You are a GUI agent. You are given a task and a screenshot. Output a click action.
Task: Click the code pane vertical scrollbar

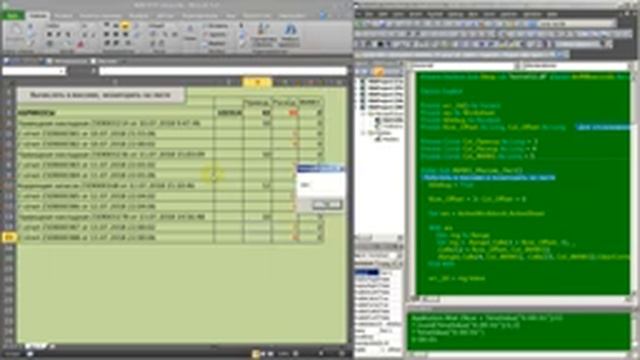pos(633,184)
